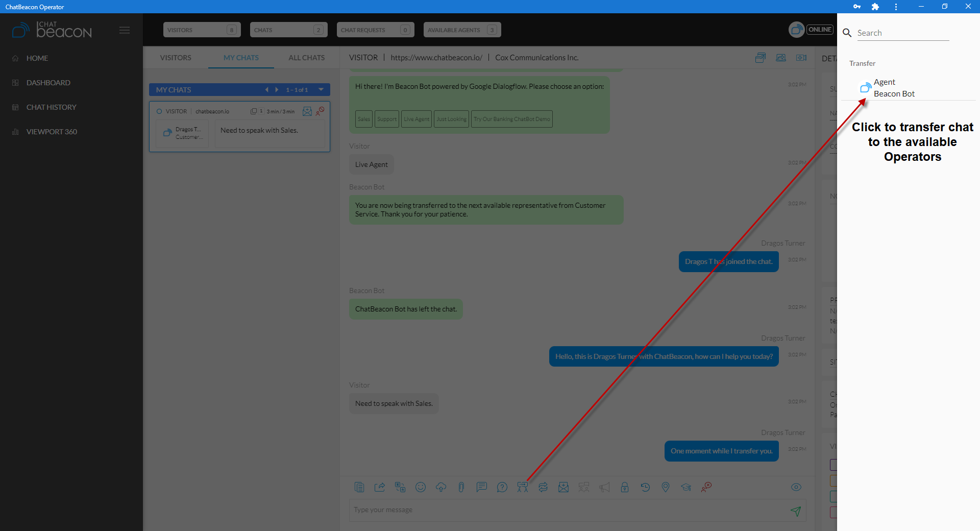Click the third chat header icon
Image resolution: width=980 pixels, height=531 pixels.
801,58
